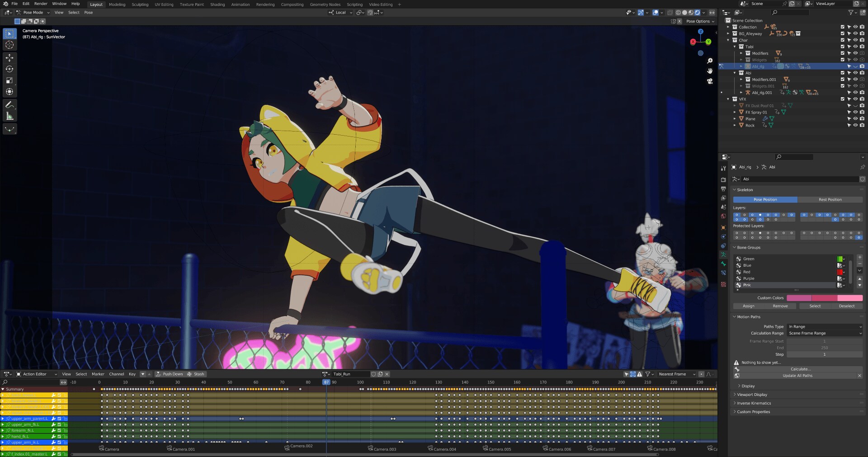Collapse the Tabi collection in outliner
Image resolution: width=868 pixels, height=457 pixels.
[735, 47]
